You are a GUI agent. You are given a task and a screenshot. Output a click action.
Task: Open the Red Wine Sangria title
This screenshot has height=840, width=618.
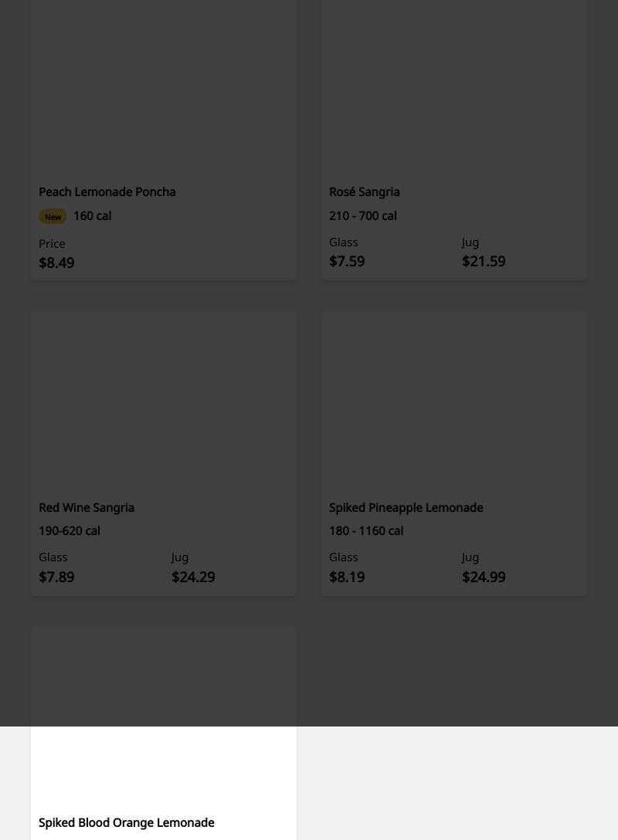(x=87, y=507)
